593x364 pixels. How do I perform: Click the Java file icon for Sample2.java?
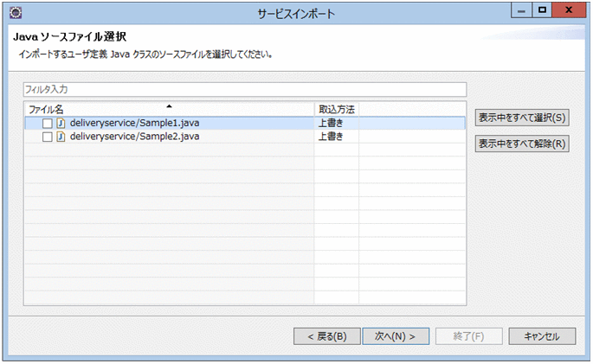click(x=61, y=137)
